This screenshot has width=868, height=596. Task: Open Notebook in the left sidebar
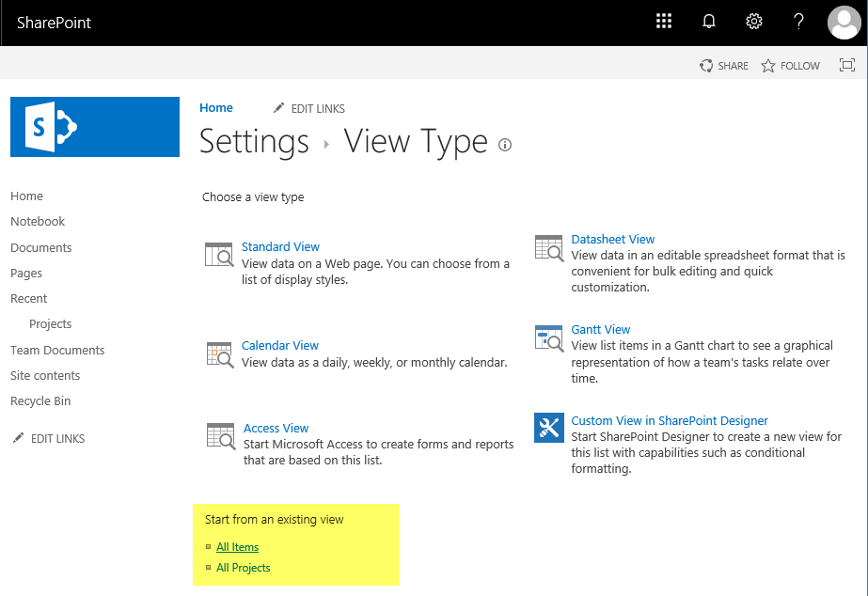point(38,221)
